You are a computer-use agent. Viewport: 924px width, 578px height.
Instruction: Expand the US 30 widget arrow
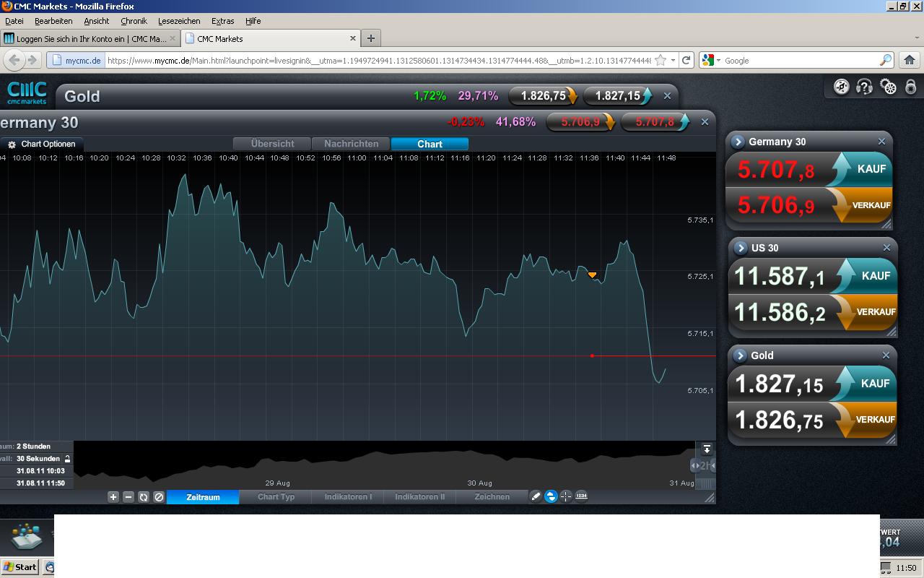click(741, 248)
